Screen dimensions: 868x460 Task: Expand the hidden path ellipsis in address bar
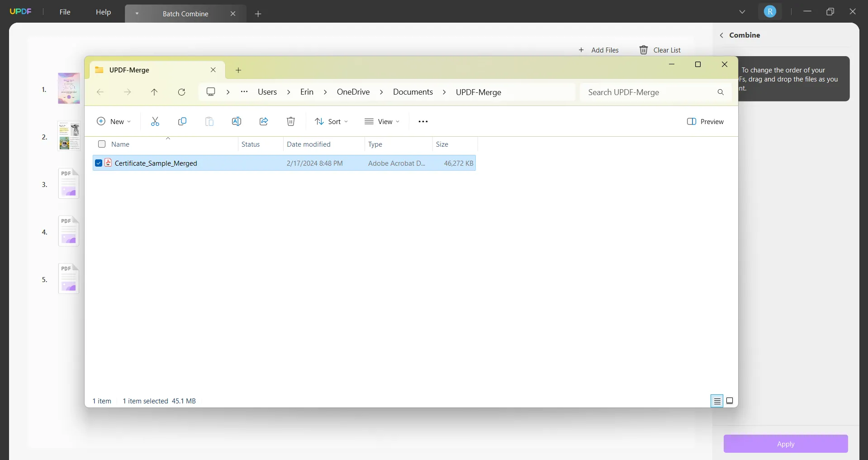(244, 92)
